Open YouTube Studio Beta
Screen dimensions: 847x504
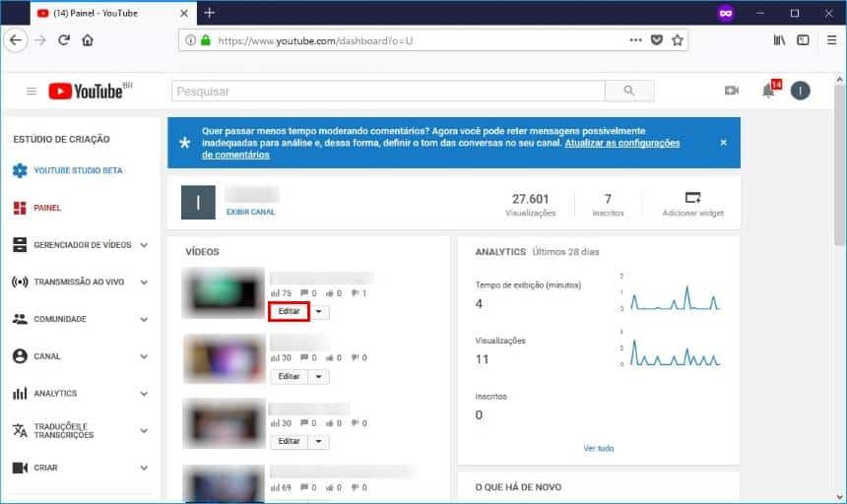[78, 170]
